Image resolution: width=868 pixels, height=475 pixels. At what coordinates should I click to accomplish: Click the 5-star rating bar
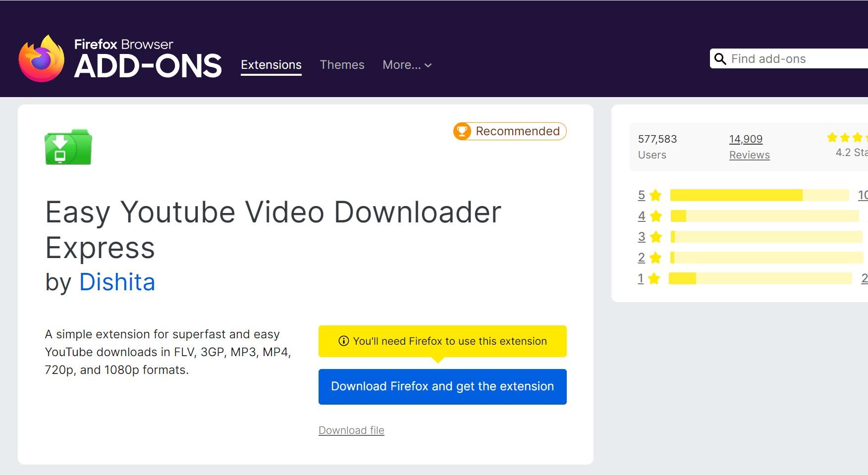[x=759, y=195]
